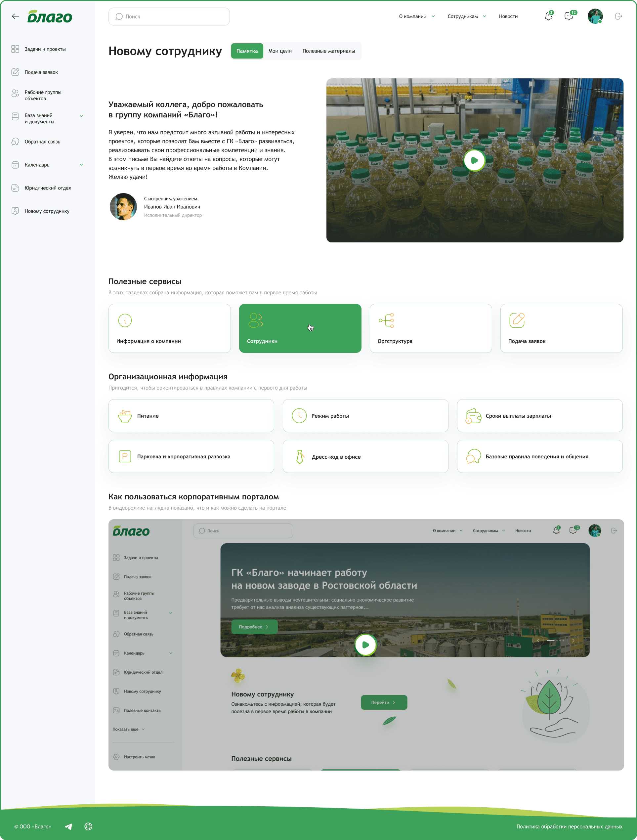The width and height of the screenshot is (637, 840).
Task: Expand the База знаний и документы chevron
Action: tap(81, 116)
